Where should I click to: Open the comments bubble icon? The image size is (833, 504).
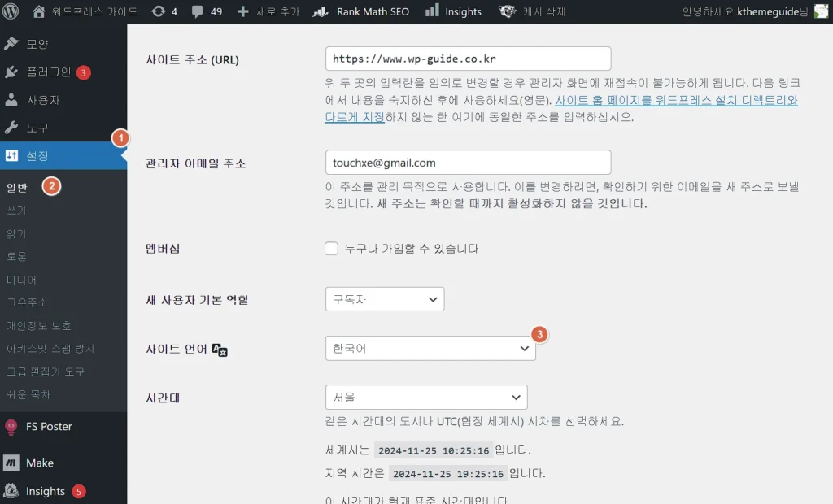point(197,11)
